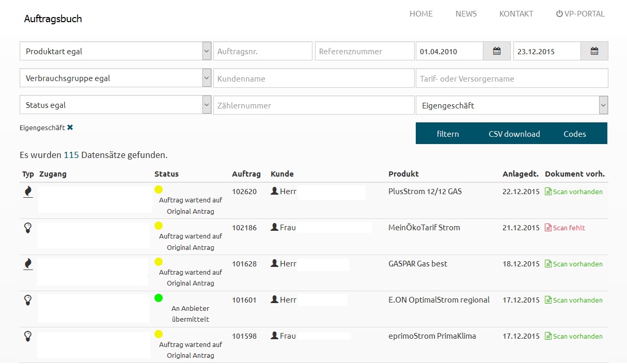Click the 115 records found count
Screen dimensions: 627x364
pyautogui.click(x=71, y=155)
